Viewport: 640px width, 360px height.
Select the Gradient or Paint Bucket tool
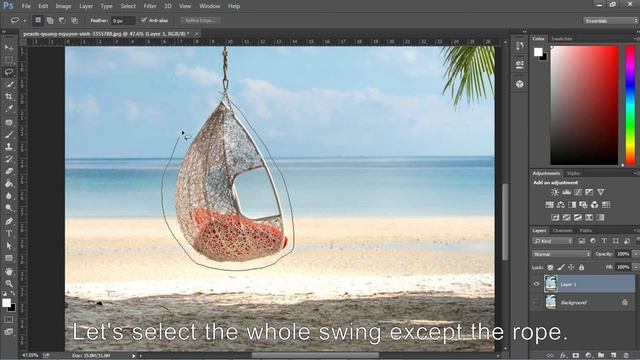pos(9,184)
